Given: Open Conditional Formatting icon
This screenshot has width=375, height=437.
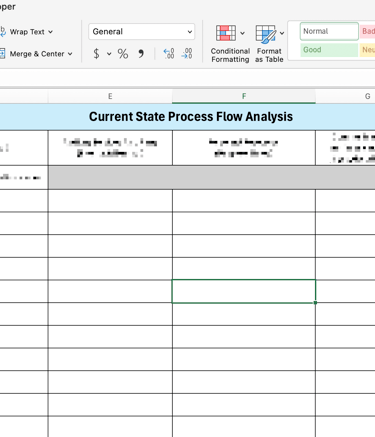Looking at the screenshot, I should [x=226, y=33].
